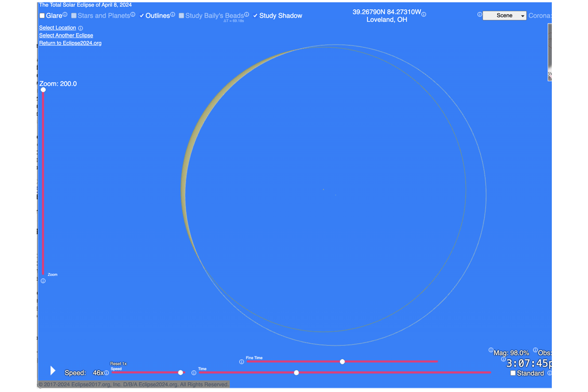Open info icon before the Time slider
Screen dimensions: 588x392
(x=194, y=373)
